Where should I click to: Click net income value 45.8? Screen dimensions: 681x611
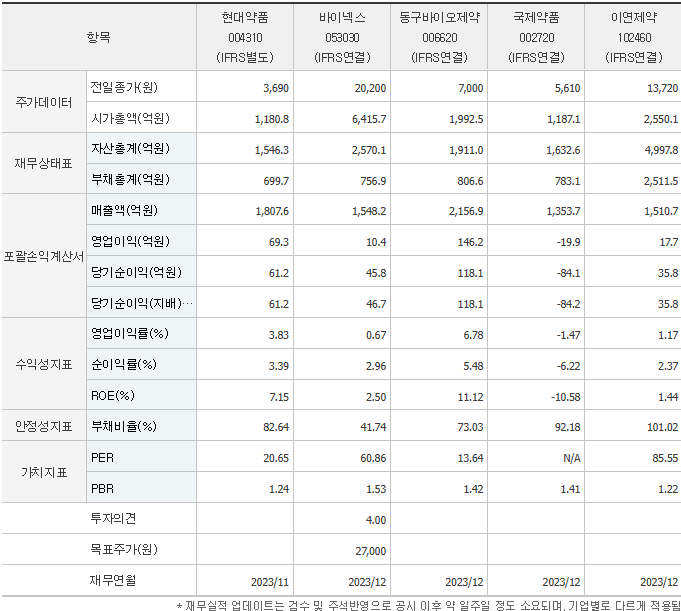tap(376, 273)
